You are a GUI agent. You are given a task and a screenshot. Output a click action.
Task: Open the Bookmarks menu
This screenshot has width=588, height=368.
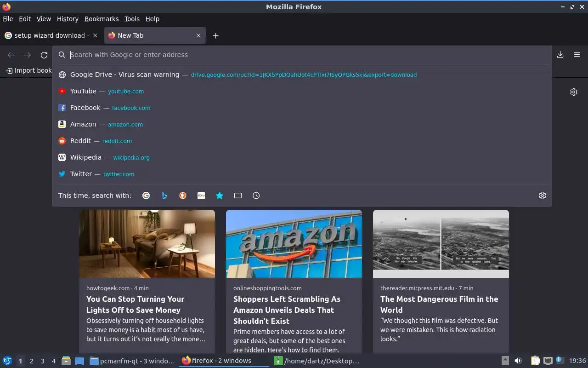click(x=102, y=19)
